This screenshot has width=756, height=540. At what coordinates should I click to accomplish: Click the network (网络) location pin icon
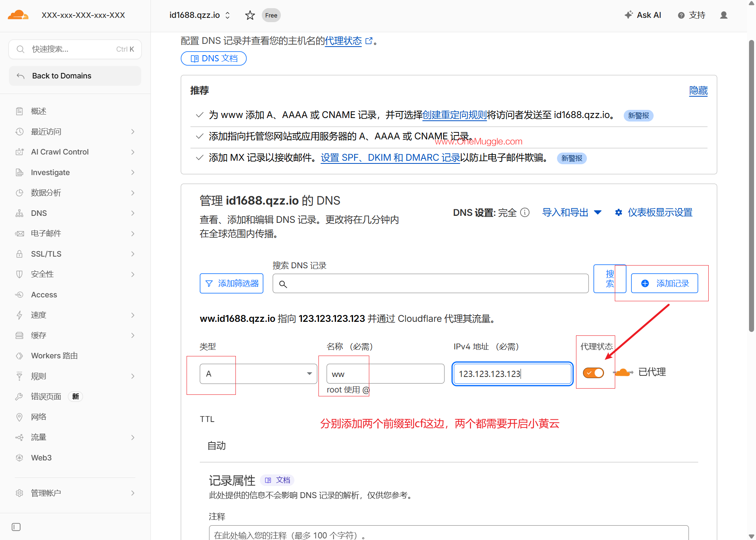coord(19,417)
